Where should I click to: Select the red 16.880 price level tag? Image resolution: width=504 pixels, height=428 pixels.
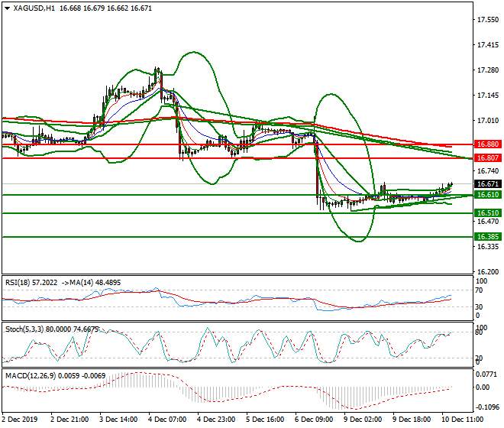[x=486, y=144]
